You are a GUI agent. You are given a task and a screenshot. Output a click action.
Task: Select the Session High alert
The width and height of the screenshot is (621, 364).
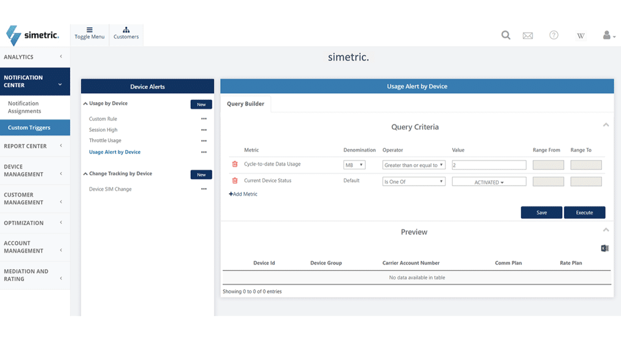tap(103, 130)
